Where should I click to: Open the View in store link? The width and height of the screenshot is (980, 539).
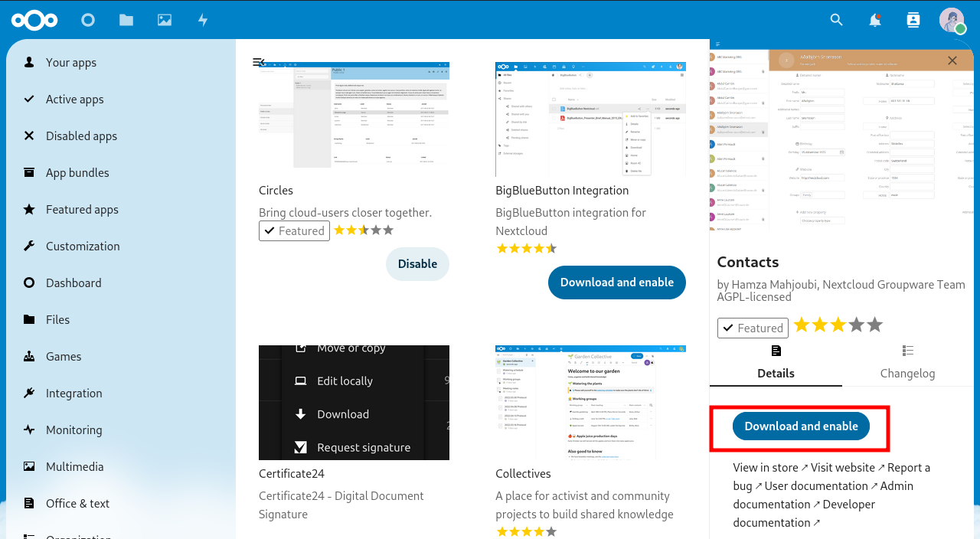[770, 468]
